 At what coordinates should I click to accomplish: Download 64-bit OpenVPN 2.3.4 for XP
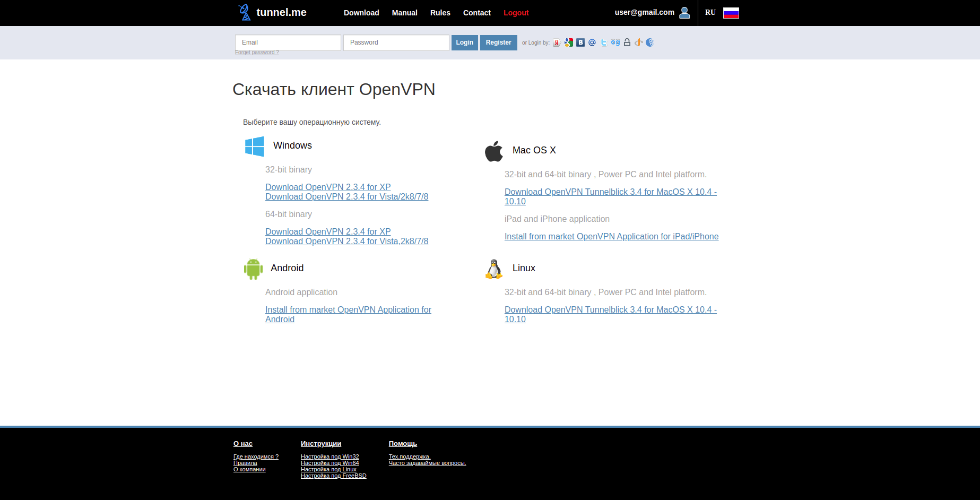click(x=328, y=231)
